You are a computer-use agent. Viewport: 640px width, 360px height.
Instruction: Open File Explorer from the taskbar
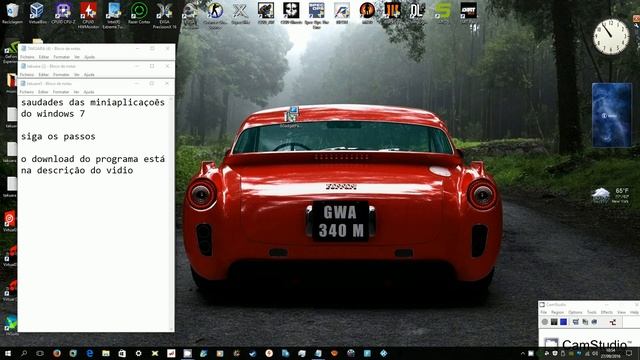click(x=106, y=353)
